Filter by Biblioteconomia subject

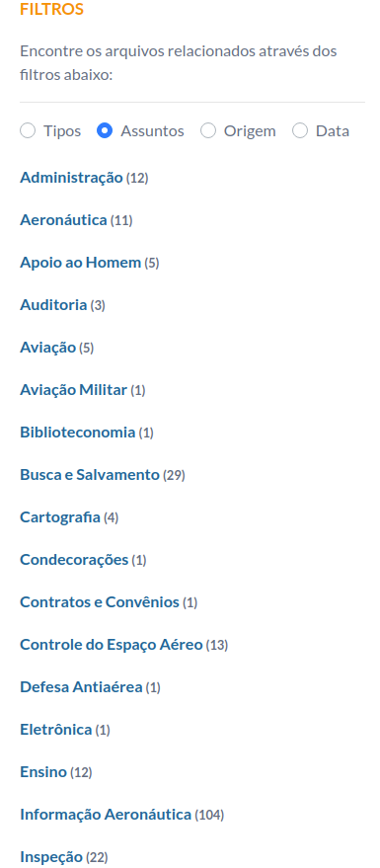(x=77, y=433)
